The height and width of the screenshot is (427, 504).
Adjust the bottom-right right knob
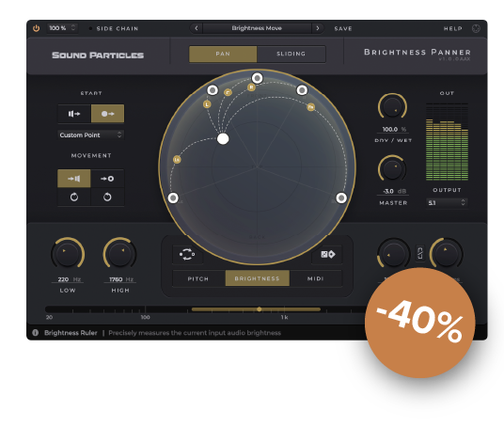point(446,254)
